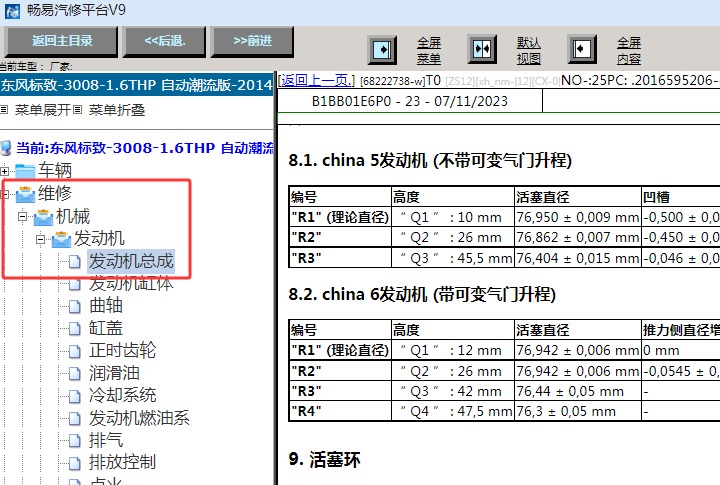Click the page icon beside 冷却系统
Image resolution: width=720 pixels, height=485 pixels.
[x=74, y=396]
